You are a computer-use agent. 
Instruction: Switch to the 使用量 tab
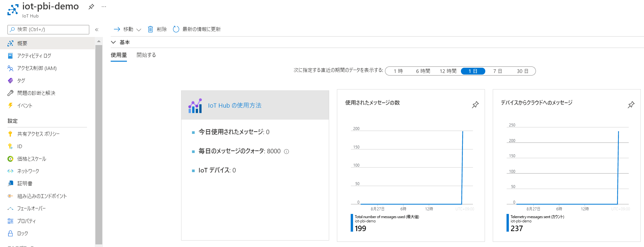click(119, 55)
